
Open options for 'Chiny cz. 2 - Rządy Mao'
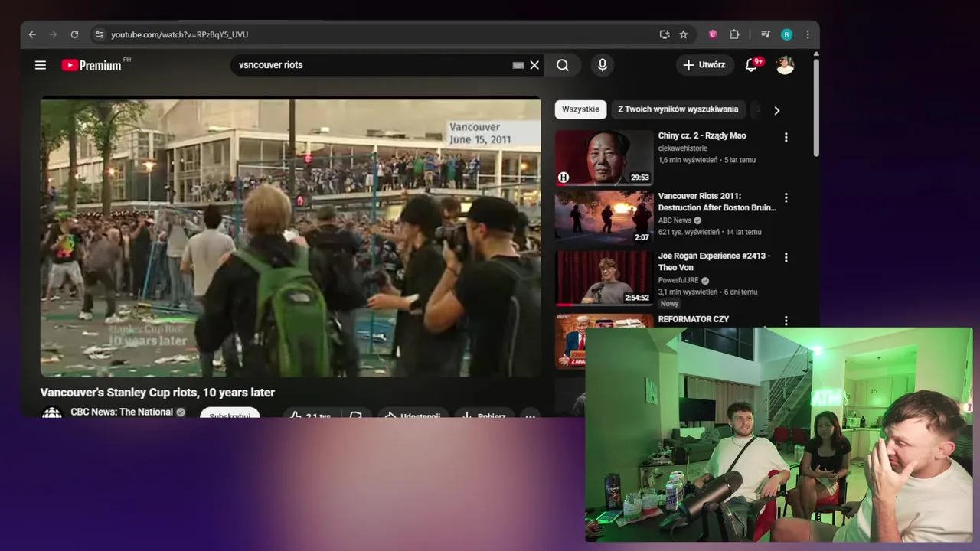coord(786,138)
